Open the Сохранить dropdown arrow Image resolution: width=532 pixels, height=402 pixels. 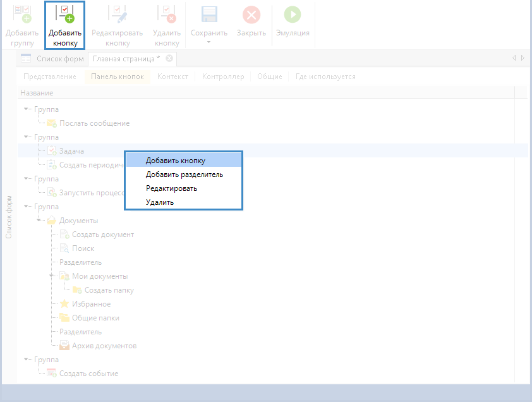(209, 43)
